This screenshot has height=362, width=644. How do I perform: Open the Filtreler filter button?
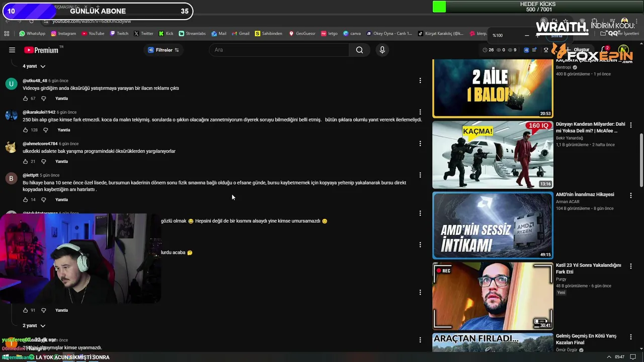(x=164, y=50)
